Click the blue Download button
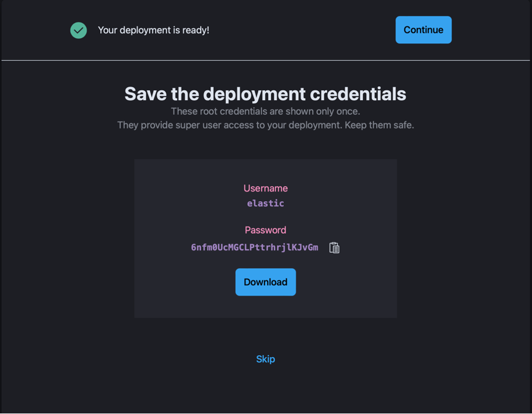Image resolution: width=532 pixels, height=414 pixels. (x=265, y=282)
